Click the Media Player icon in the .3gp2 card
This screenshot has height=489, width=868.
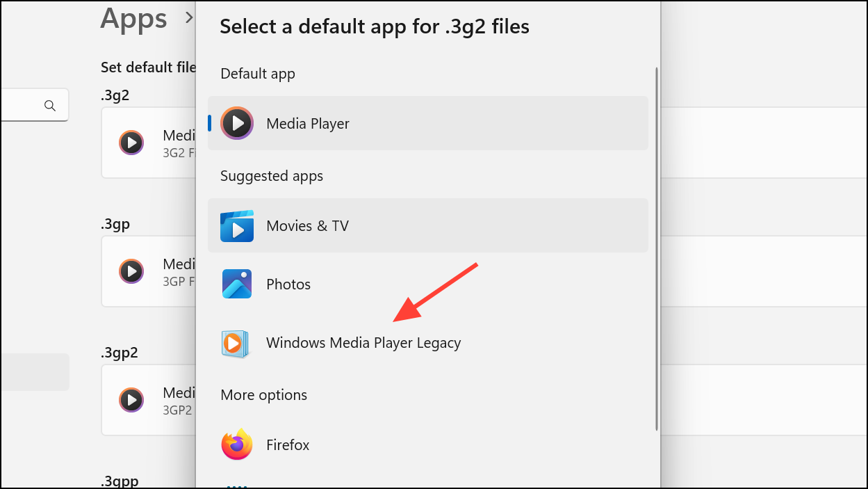[x=131, y=400]
